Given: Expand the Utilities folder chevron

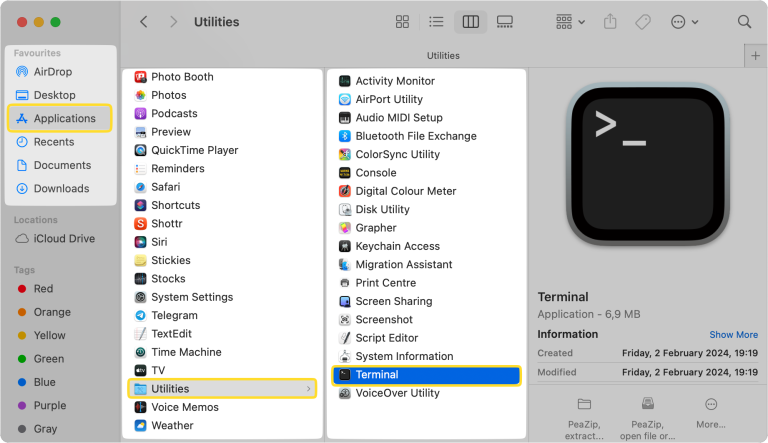Looking at the screenshot, I should pos(309,389).
